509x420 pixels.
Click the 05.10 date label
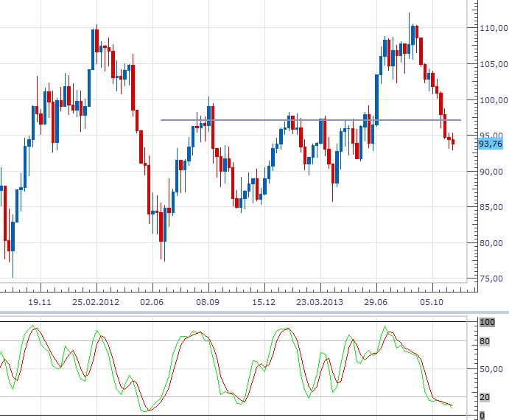(x=432, y=302)
